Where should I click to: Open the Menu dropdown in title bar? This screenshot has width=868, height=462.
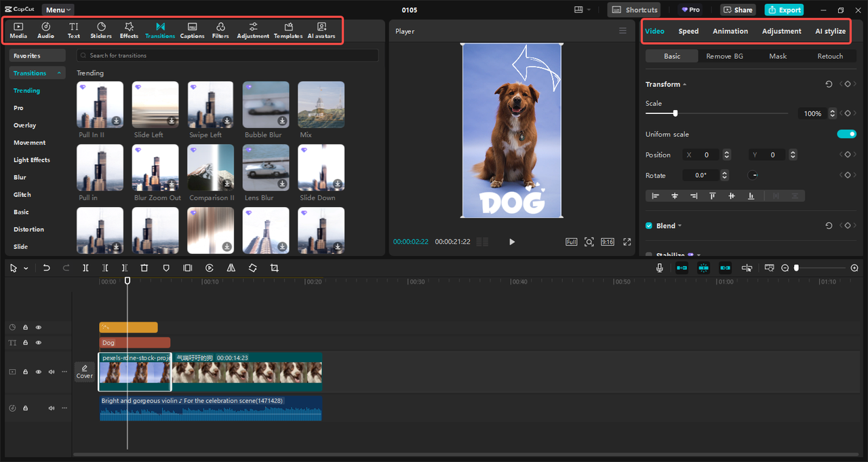[58, 10]
